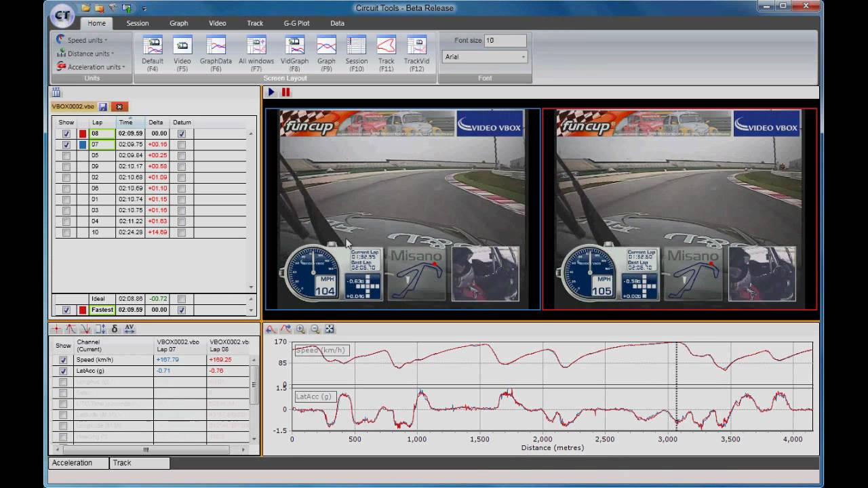Close the VBOX0002.vbo file with red X
Image resolution: width=868 pixels, height=488 pixels.
119,106
